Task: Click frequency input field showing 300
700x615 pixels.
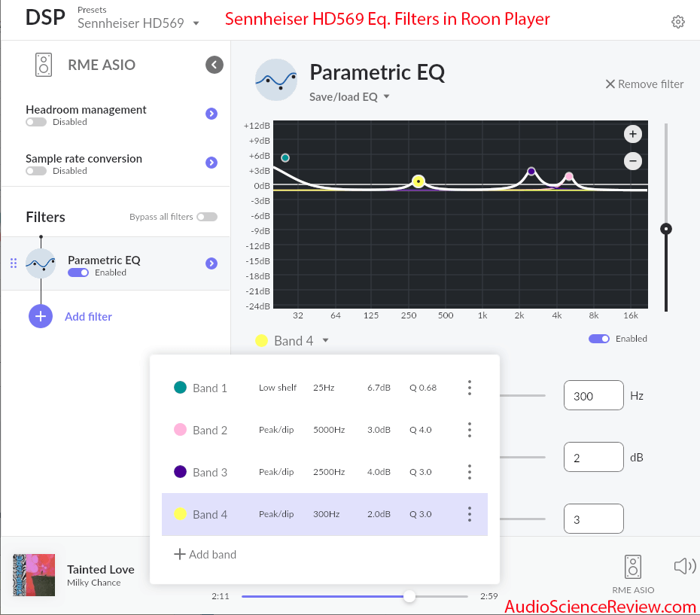Action: pyautogui.click(x=594, y=395)
